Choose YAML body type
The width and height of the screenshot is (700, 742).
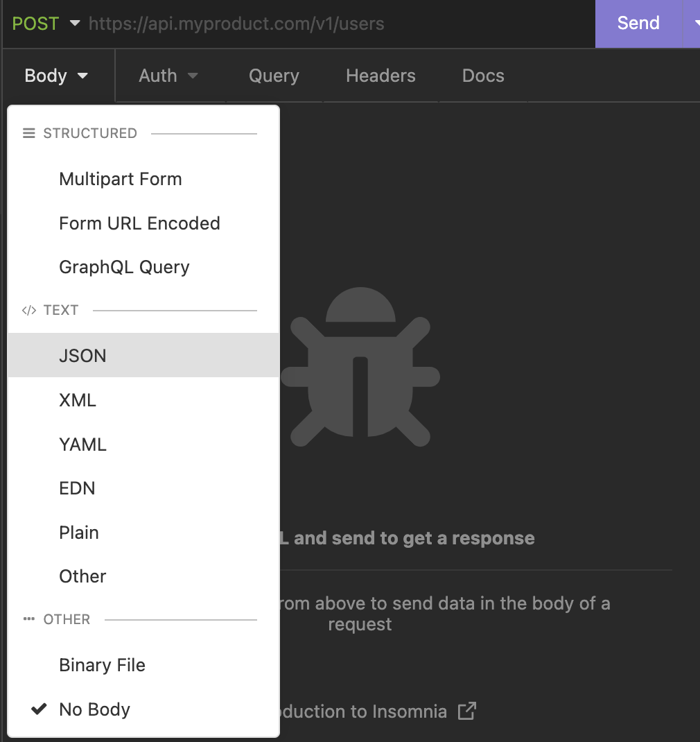pos(143,445)
